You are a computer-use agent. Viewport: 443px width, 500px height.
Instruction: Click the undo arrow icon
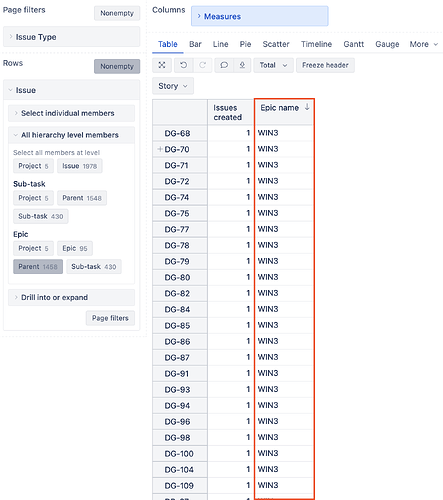[183, 65]
